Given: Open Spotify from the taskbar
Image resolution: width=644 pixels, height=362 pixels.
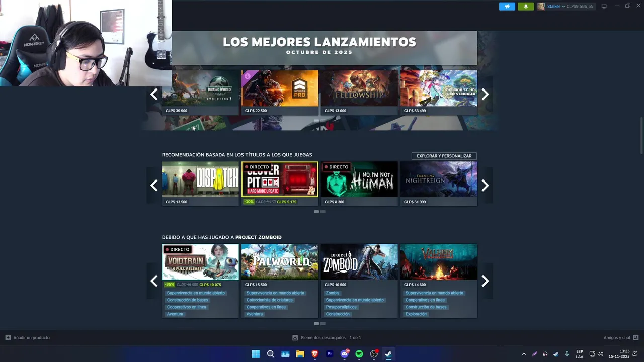Looking at the screenshot, I should point(359,354).
